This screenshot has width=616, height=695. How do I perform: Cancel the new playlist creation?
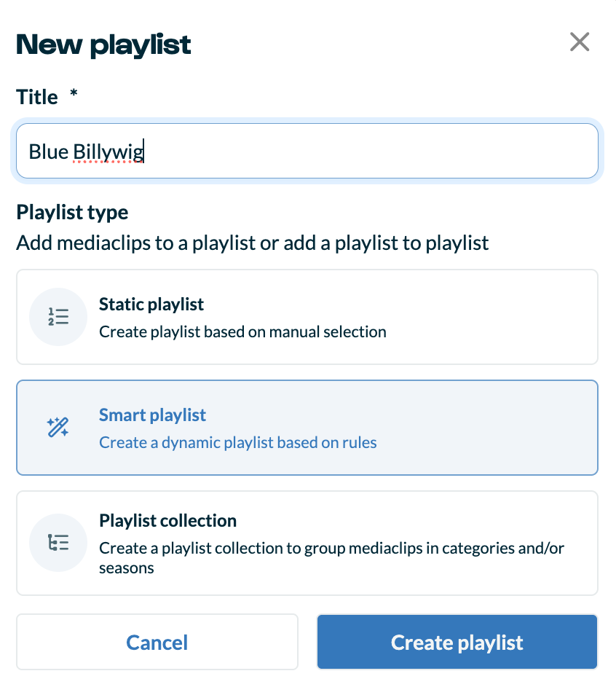pos(157,642)
